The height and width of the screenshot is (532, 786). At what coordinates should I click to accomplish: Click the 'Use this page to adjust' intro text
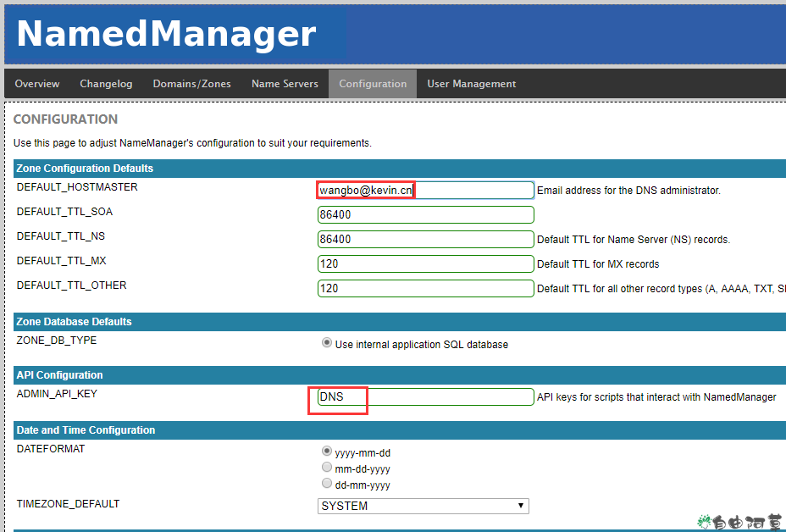192,143
